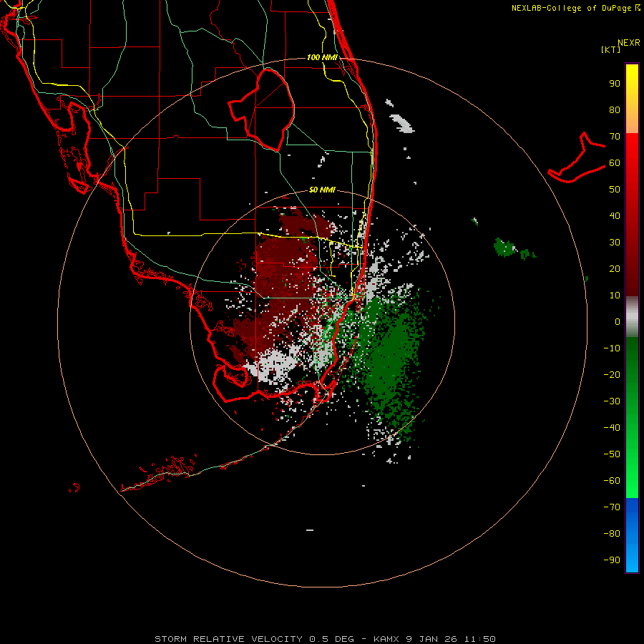Click the red island outline east of Florida
644x644 pixels.
577,158
